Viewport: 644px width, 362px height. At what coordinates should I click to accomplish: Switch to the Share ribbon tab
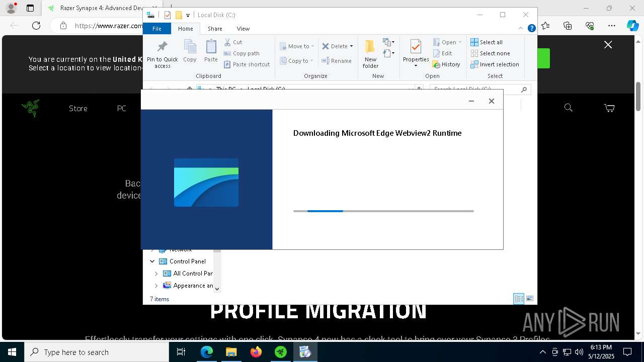click(x=215, y=29)
